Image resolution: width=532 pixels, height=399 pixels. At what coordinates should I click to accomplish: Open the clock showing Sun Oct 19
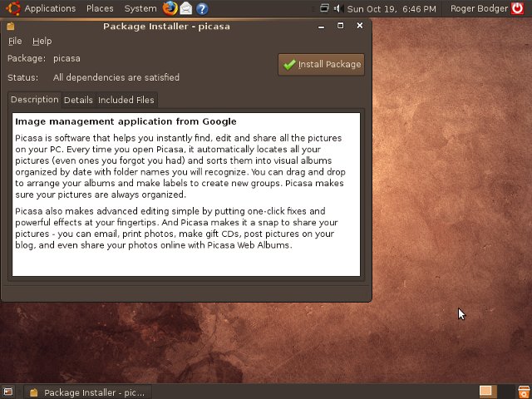[392, 9]
